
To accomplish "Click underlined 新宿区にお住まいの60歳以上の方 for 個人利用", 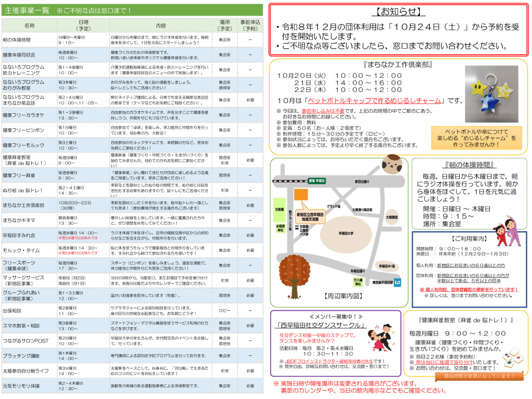I will pos(471,265).
